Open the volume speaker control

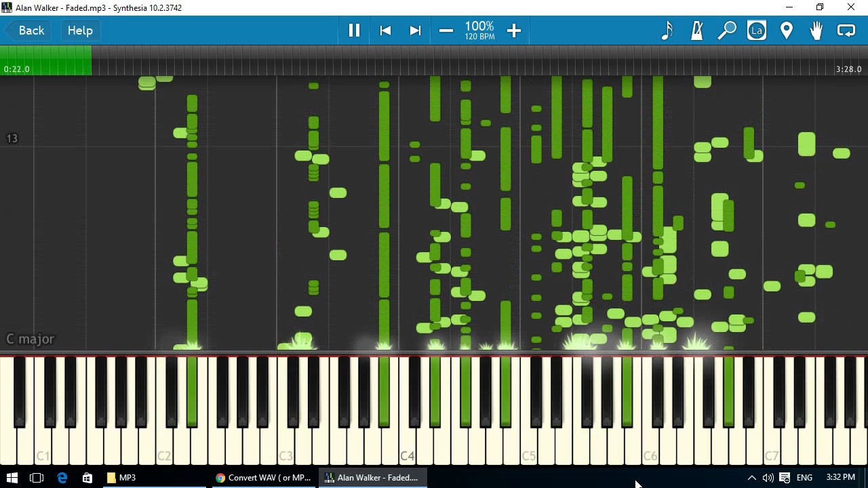click(x=768, y=478)
